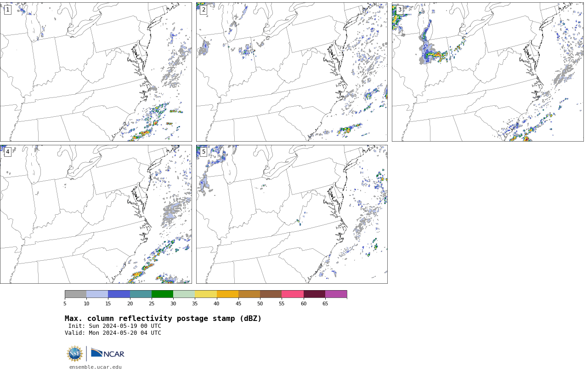Open ensemble member 4 reflectivity map
This screenshot has height=372, width=588.
pyautogui.click(x=96, y=214)
